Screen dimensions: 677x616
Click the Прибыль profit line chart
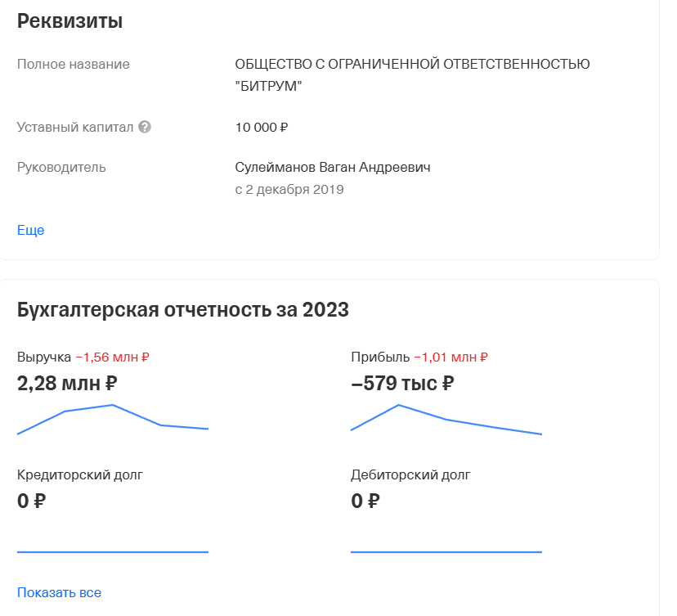click(x=446, y=419)
